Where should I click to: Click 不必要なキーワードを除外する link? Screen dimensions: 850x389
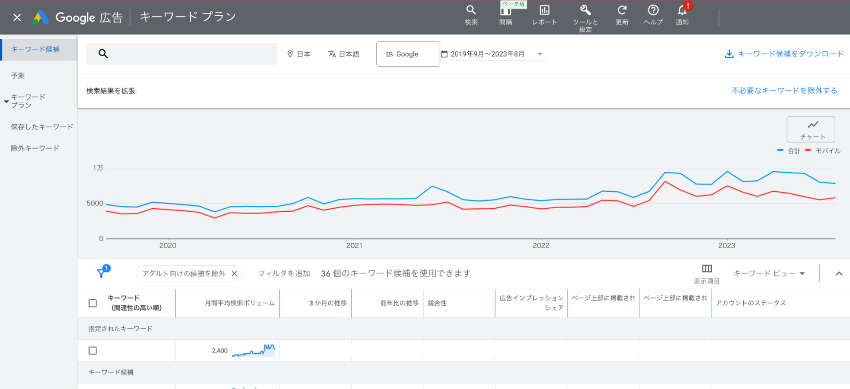pos(784,90)
